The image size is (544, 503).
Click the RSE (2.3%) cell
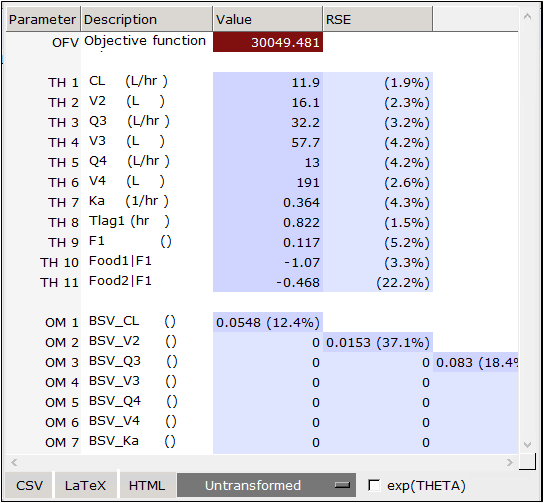[378, 102]
